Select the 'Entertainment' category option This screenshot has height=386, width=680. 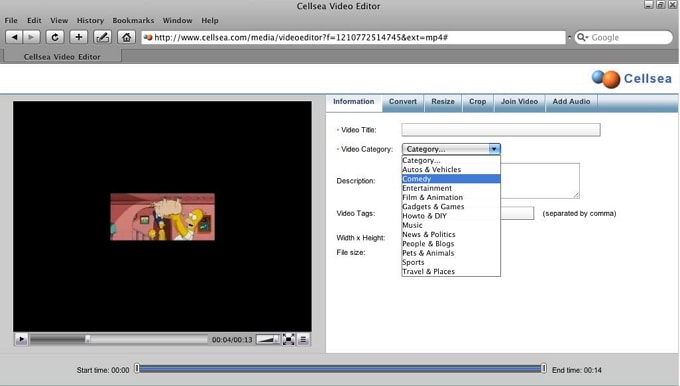[451, 188]
